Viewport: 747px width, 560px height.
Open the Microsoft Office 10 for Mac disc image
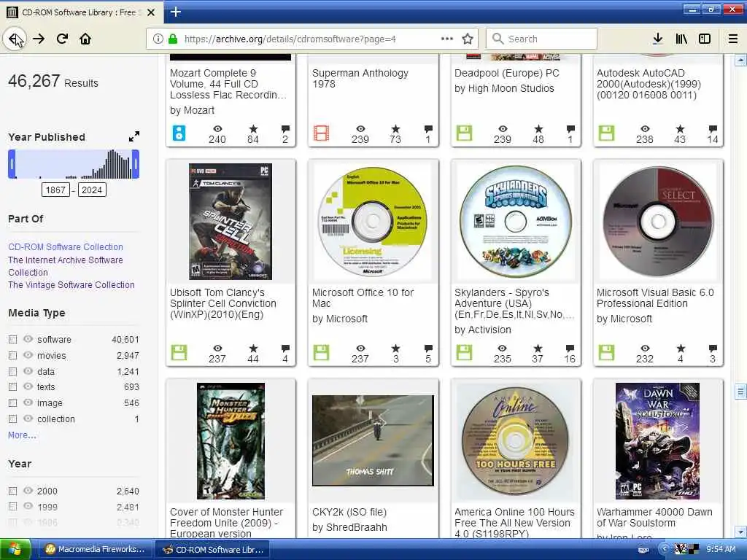click(x=373, y=222)
